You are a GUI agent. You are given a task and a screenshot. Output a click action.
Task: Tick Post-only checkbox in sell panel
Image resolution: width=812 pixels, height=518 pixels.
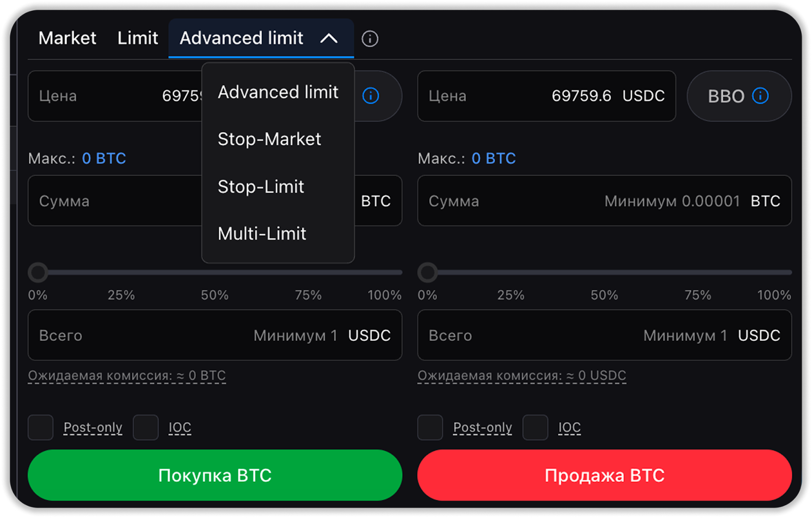430,428
